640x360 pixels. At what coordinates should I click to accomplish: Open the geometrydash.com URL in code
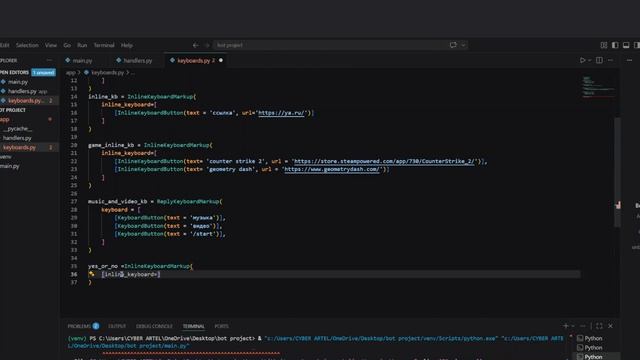[x=332, y=169]
